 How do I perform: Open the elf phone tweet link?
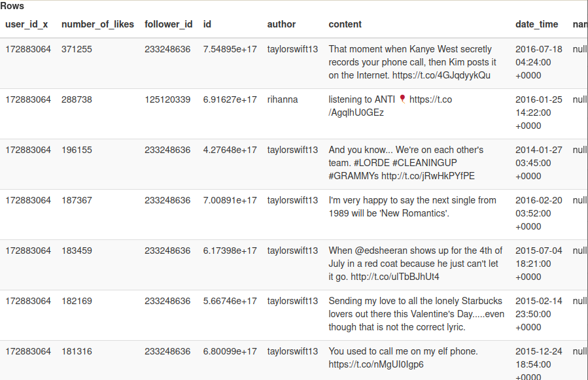pos(375,364)
